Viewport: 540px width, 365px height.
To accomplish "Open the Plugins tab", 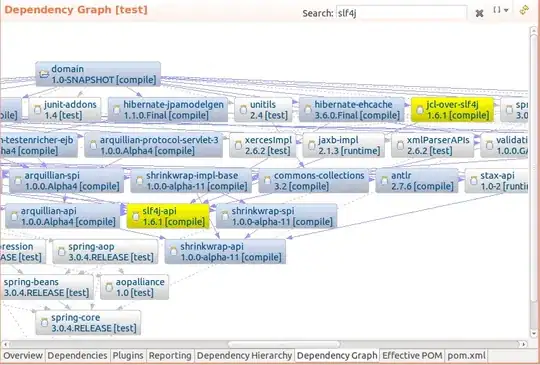I will (128, 356).
